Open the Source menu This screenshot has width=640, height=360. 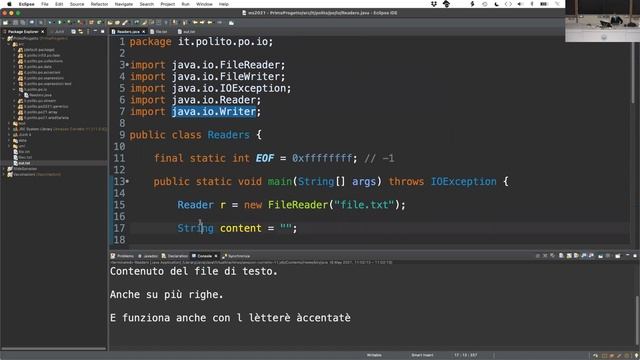(77, 4)
